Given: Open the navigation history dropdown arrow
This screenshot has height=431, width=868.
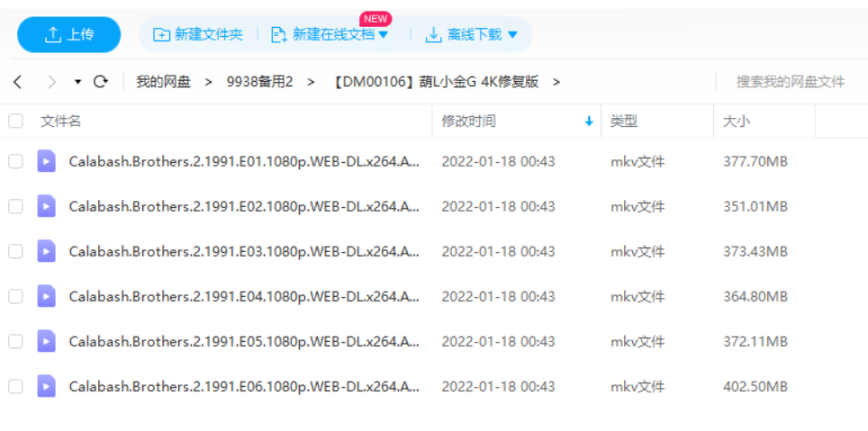Looking at the screenshot, I should (x=77, y=82).
